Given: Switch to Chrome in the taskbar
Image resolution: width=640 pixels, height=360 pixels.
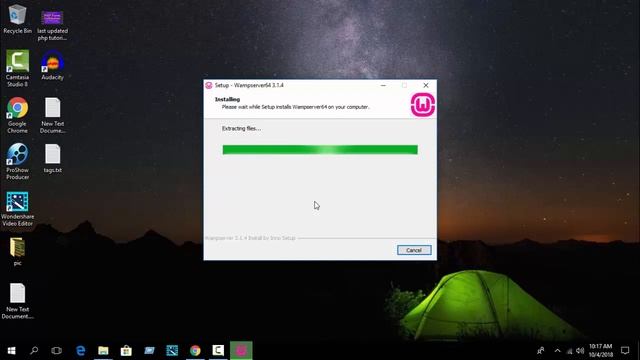Looking at the screenshot, I should (195, 351).
